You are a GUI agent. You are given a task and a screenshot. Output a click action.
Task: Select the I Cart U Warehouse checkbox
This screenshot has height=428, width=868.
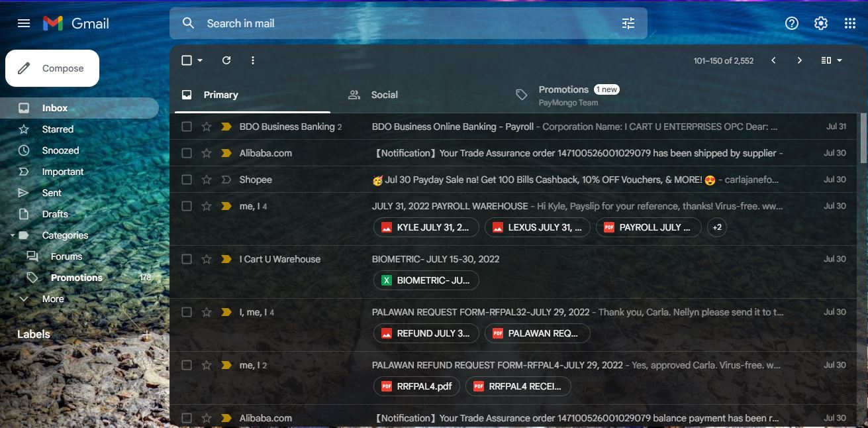187,259
